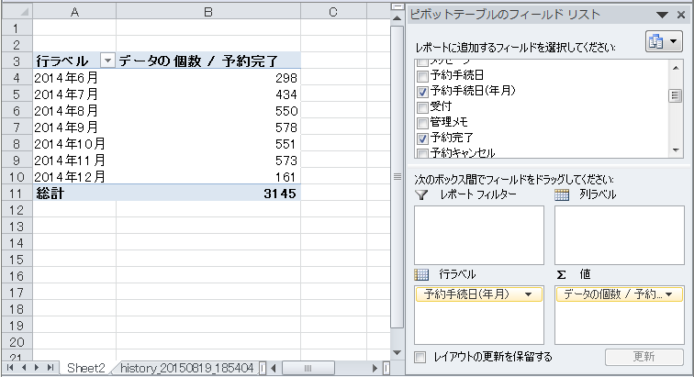Select the 2014年6月 cell
Screen dimensions: 694x377
(74, 78)
